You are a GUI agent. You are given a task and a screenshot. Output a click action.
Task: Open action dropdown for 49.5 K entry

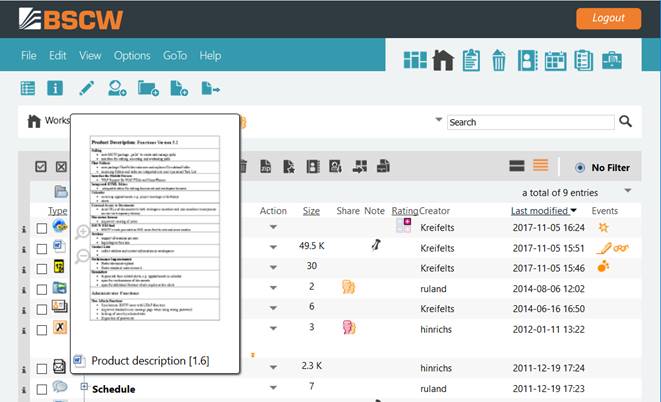point(273,246)
